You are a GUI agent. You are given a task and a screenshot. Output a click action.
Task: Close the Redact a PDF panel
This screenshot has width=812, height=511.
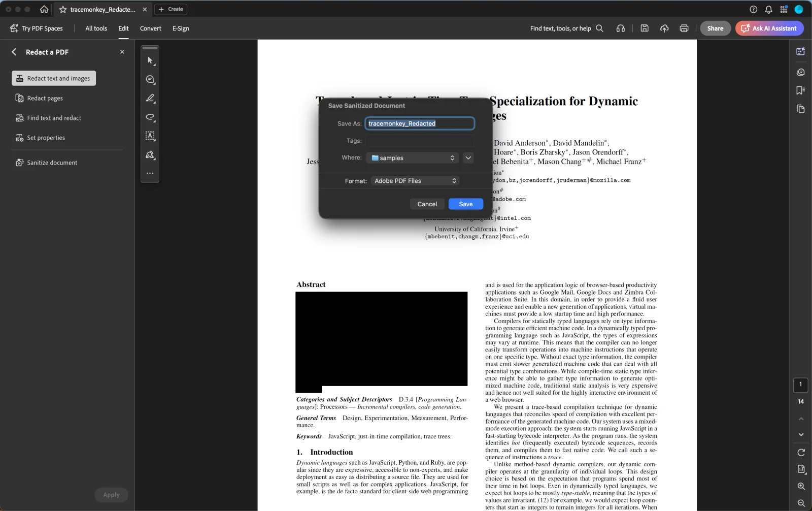(122, 52)
